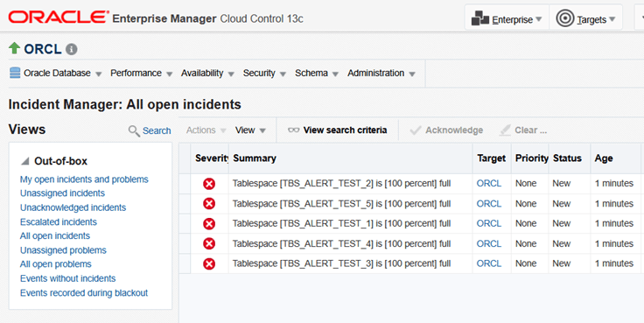Click the Acknowledge button
Viewport: 644px width, 323px height.
(x=446, y=130)
